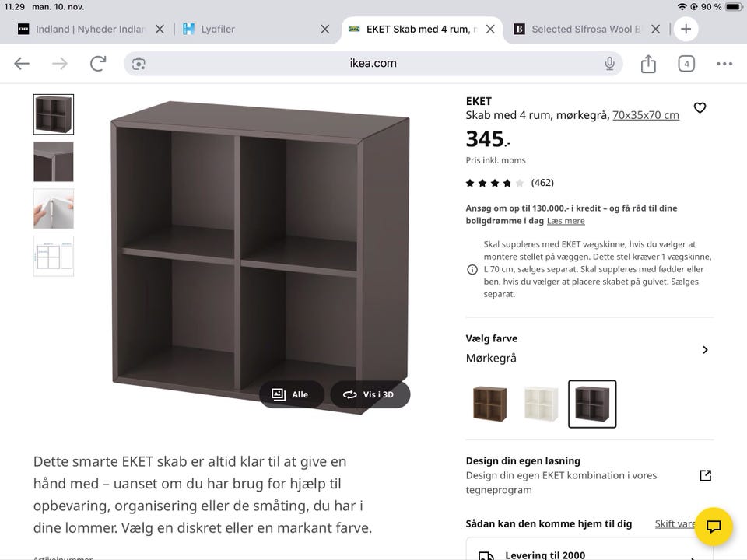
Task: Click the Læs mere link
Action: click(x=566, y=221)
